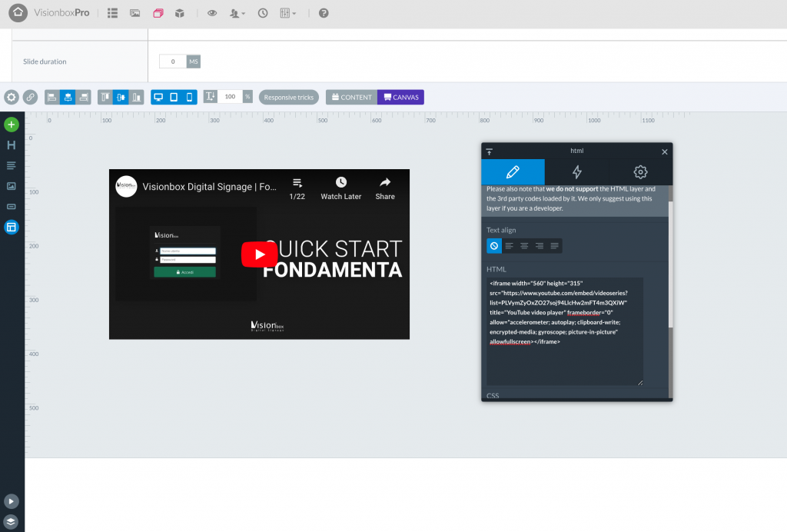This screenshot has height=532, width=787.
Task: Play the YouTube video on canvas
Action: [x=260, y=254]
